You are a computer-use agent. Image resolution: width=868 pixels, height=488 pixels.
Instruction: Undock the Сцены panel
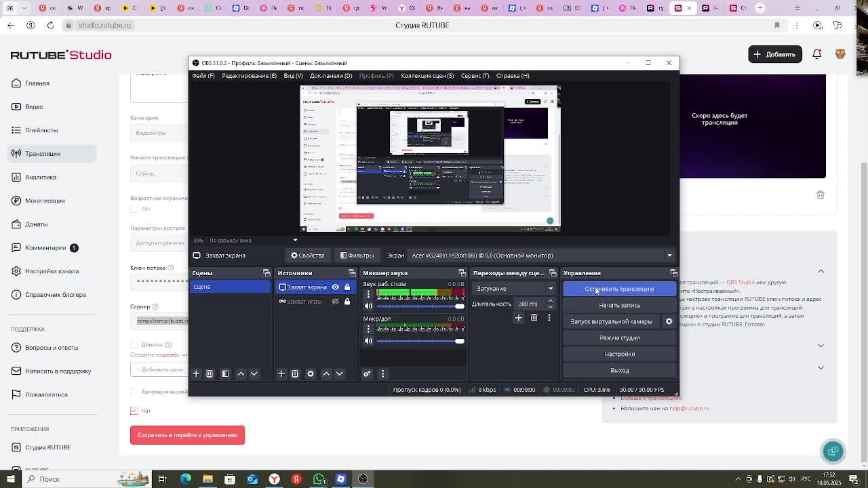(267, 273)
